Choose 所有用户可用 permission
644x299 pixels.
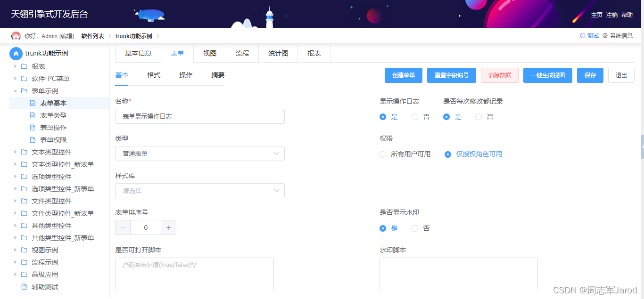click(383, 154)
